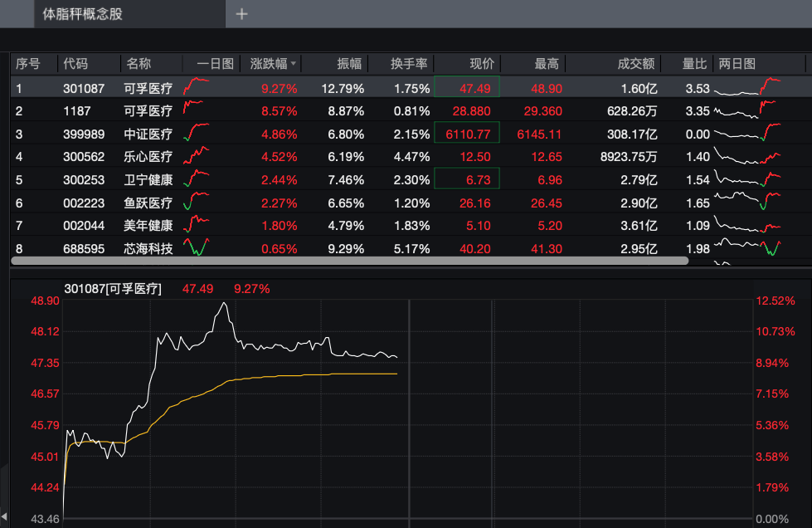812x528 pixels.
Task: Open one-day mini chart for 芯海科技
Action: tap(197, 247)
